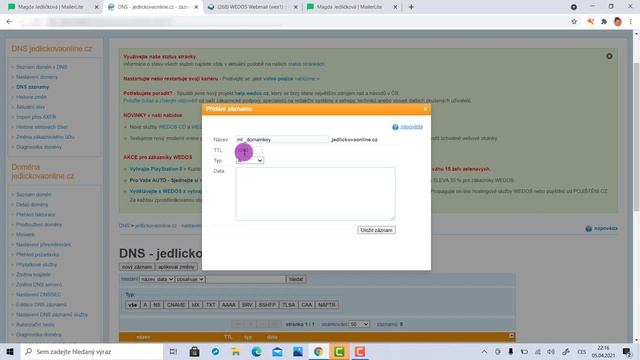Viewport: 640px width, 360px height.
Task: Open Microsoft Edge from taskbar
Action: (256, 351)
